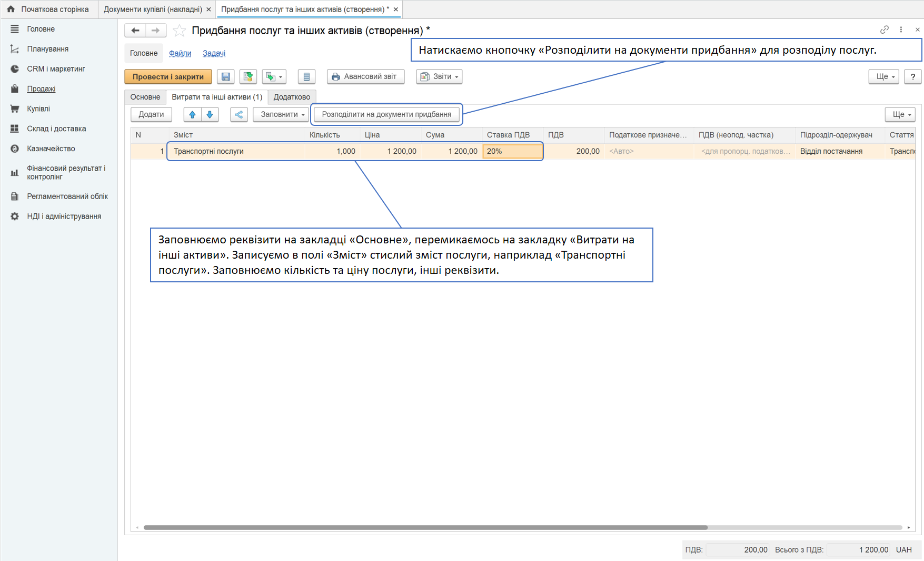Select Витрати та інші активи (1) tab

(217, 97)
